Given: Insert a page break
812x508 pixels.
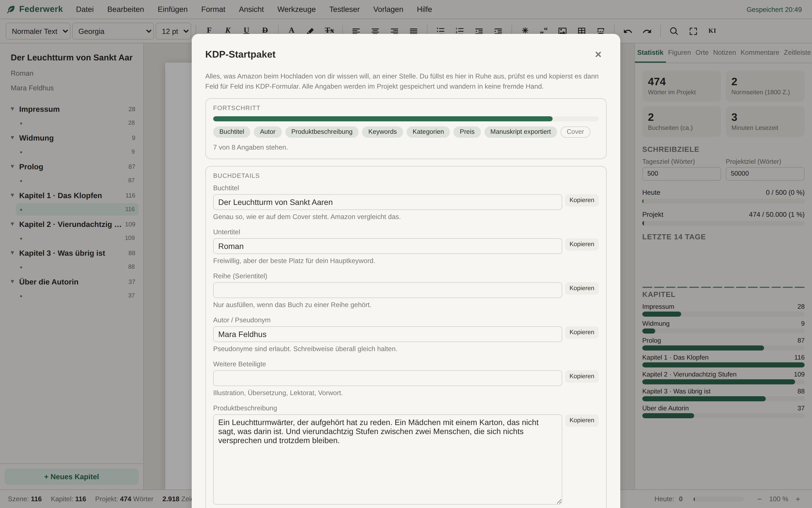Looking at the screenshot, I should (x=601, y=31).
